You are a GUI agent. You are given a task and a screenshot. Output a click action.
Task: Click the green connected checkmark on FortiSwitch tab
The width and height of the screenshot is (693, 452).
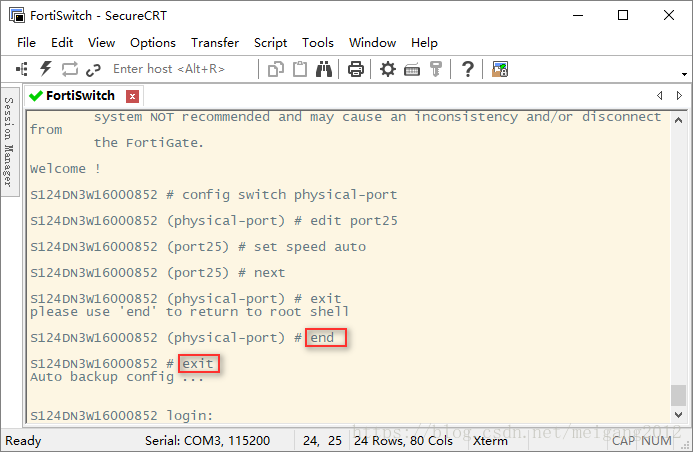point(35,95)
